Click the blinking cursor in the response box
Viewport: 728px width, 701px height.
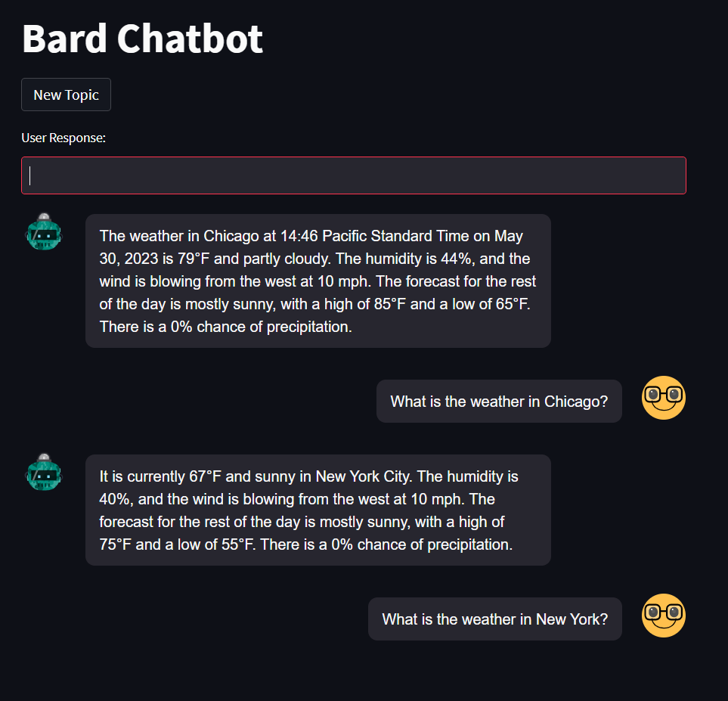[x=30, y=175]
